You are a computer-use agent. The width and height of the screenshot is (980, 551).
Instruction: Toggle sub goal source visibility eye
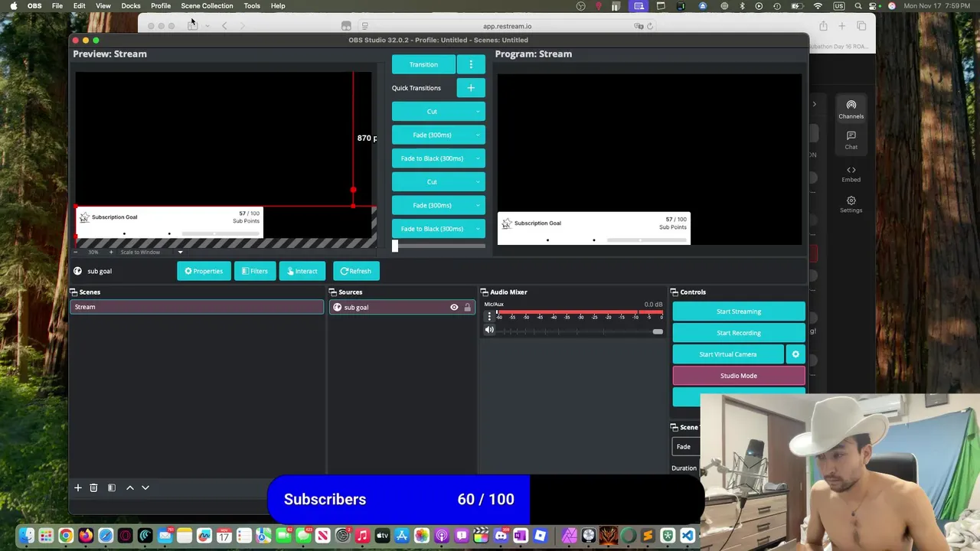pos(454,308)
